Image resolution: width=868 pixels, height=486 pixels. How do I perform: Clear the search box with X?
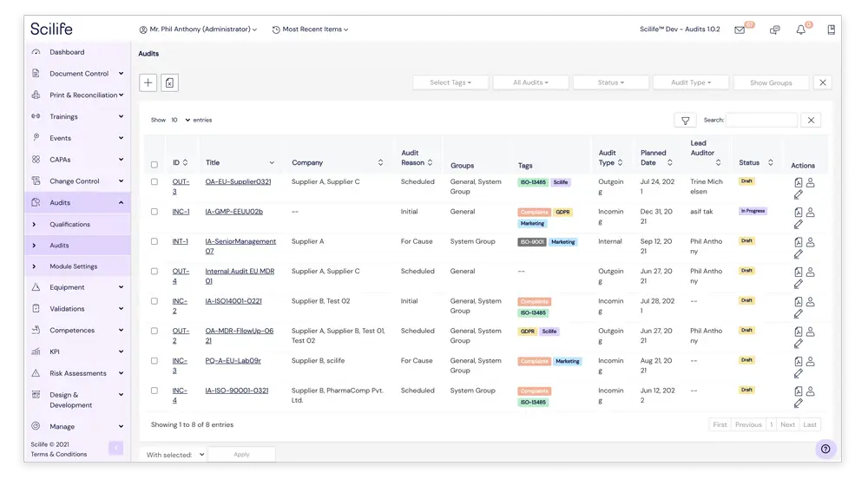(811, 120)
